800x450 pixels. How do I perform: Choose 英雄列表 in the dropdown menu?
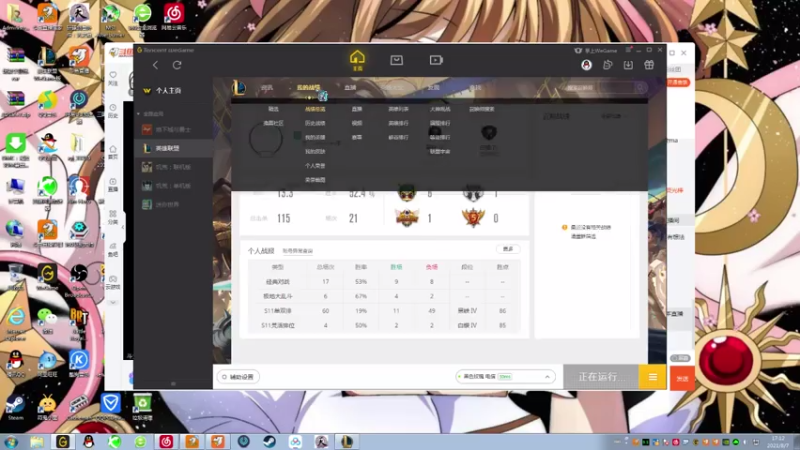pyautogui.click(x=398, y=109)
